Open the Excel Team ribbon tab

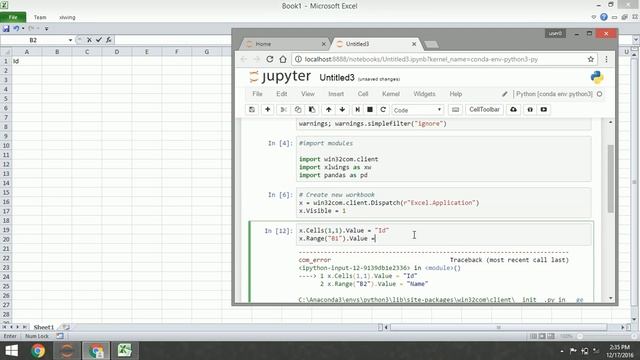pos(40,17)
